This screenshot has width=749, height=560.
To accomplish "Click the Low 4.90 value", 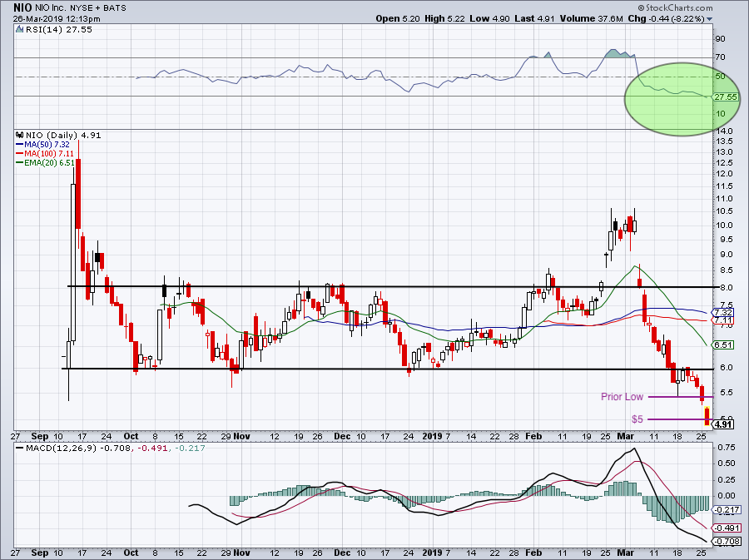I will pyautogui.click(x=489, y=18).
